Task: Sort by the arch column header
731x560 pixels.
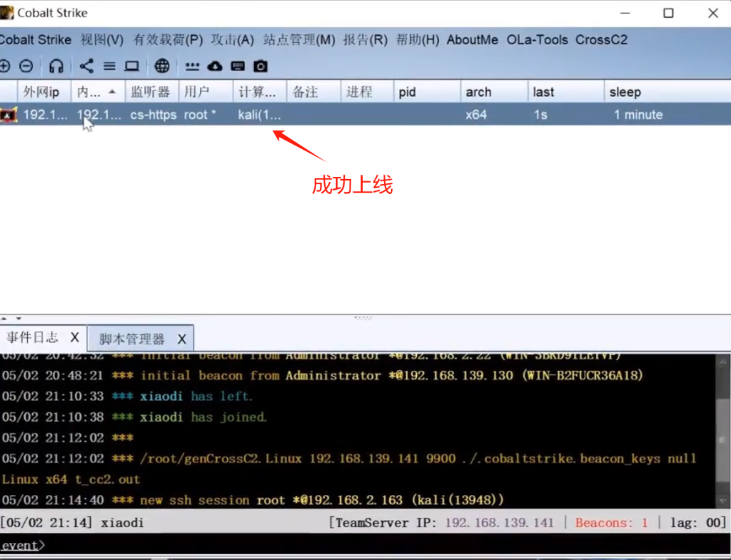Action: 495,92
